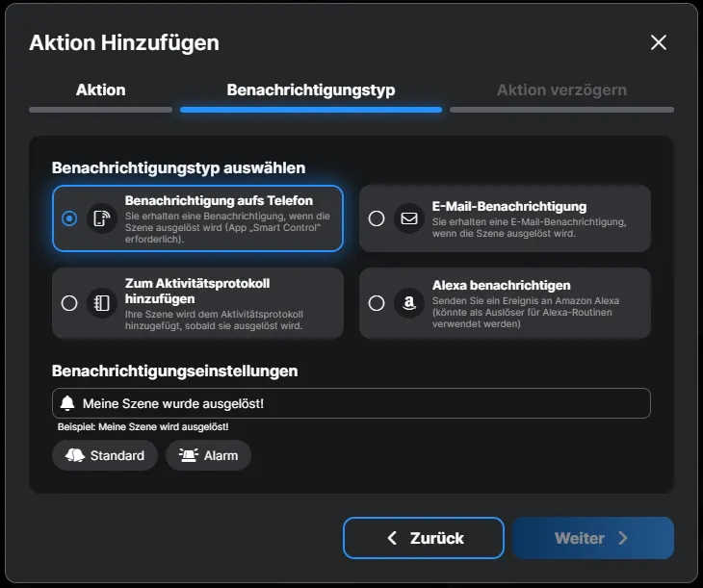Click the phone notification icon
The width and height of the screenshot is (703, 588).
102,218
